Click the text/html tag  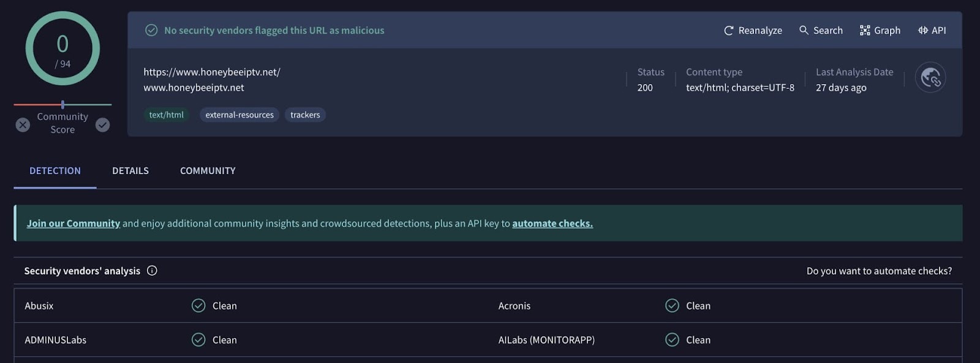point(167,115)
